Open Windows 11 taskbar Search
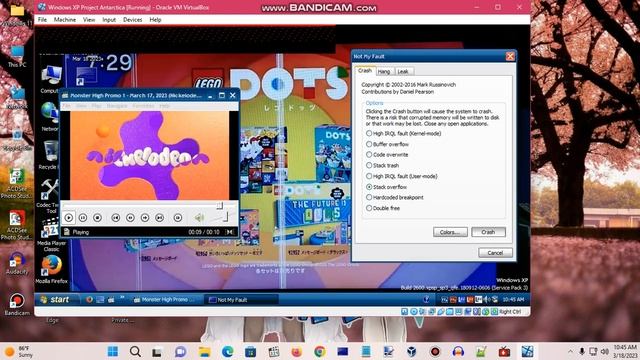The image size is (640, 360). coord(135,351)
